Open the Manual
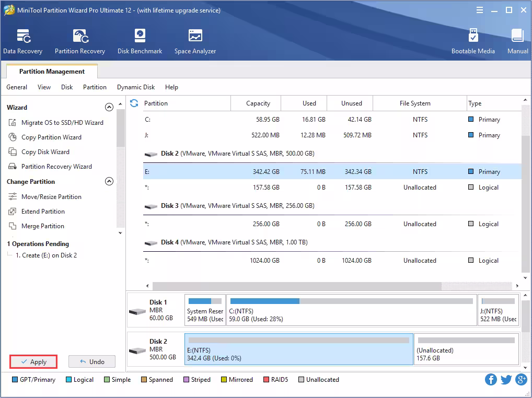Image resolution: width=532 pixels, height=398 pixels. point(518,41)
